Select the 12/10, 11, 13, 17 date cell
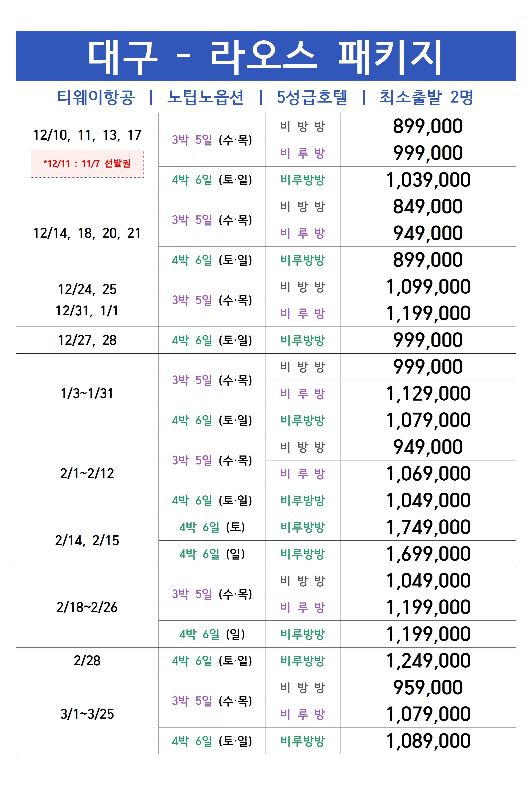The height and width of the screenshot is (811, 532). (87, 135)
